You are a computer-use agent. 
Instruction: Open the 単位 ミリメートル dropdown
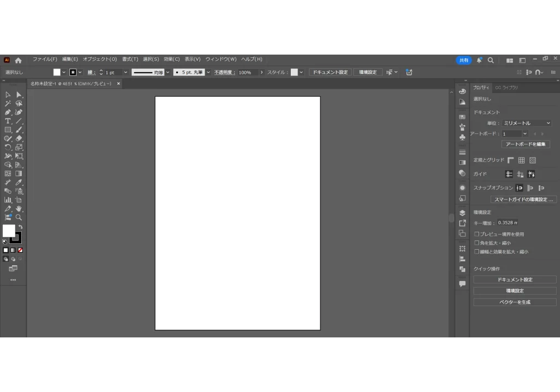527,123
